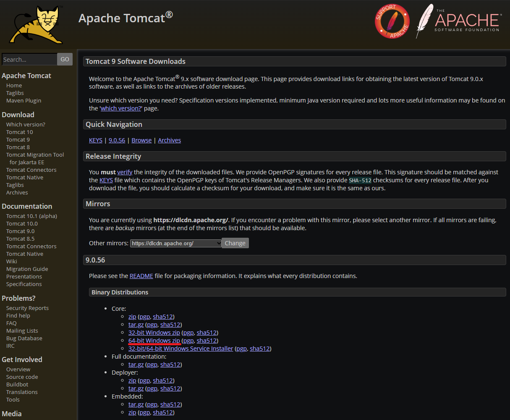Image resolution: width=510 pixels, height=420 pixels.
Task: Open the IRC sidebar link
Action: point(10,346)
